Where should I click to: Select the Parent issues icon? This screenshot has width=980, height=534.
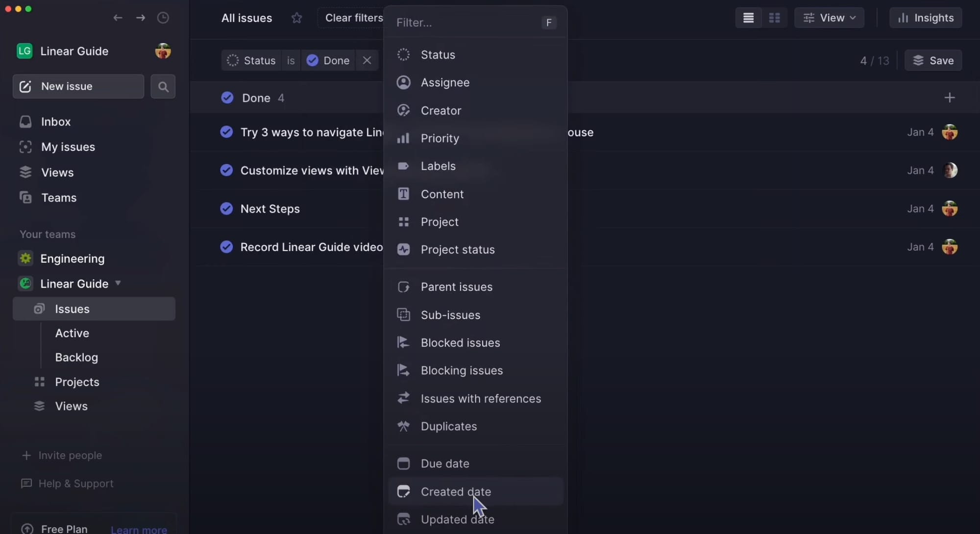403,287
